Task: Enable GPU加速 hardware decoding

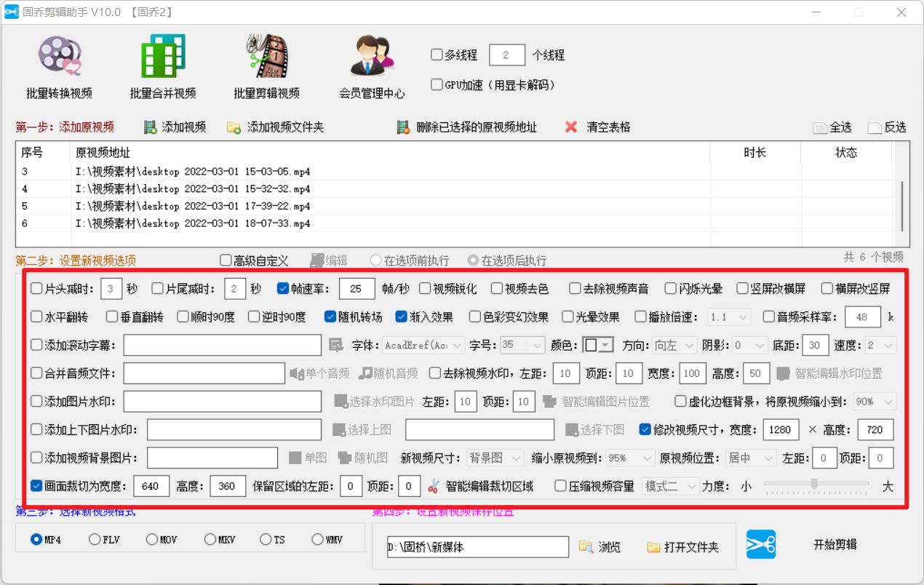Action: [x=435, y=83]
